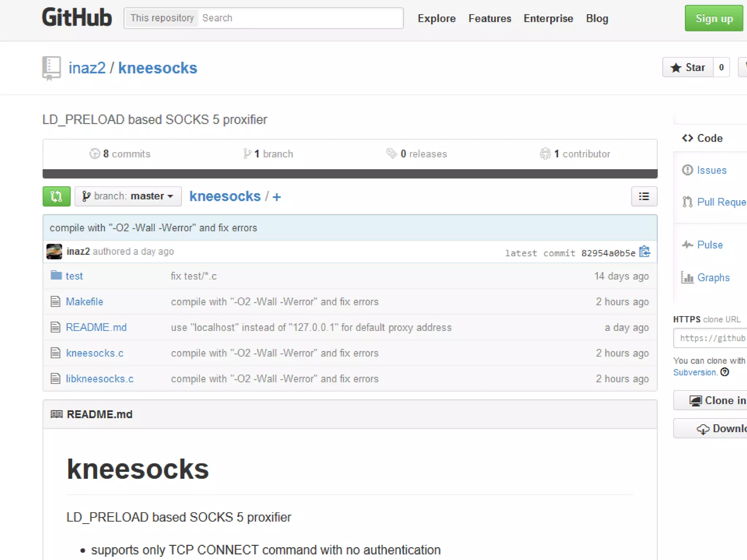Click the Clone in Desktop button
Viewport: 747px width, 560px height.
tap(710, 400)
